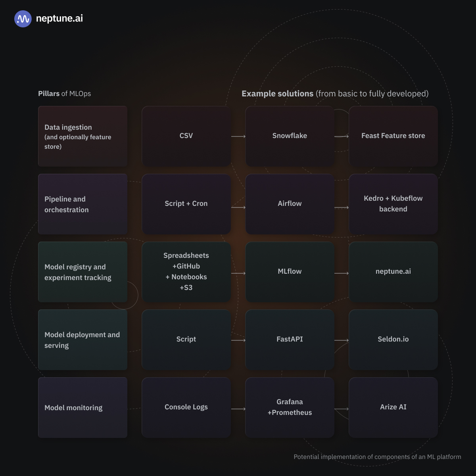Click the neptune.ai solution card
The width and height of the screenshot is (476, 476).
click(393, 272)
